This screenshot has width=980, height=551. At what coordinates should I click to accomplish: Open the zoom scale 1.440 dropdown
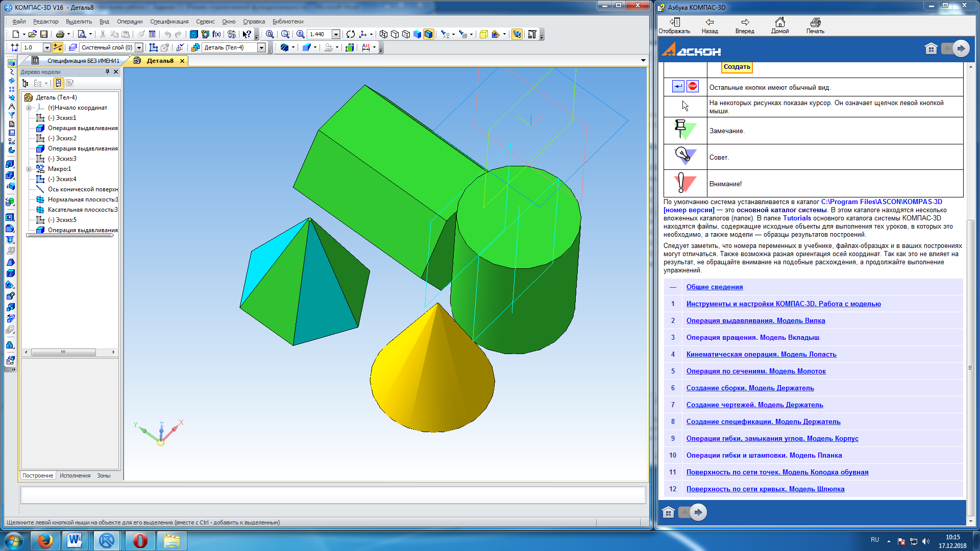336,34
